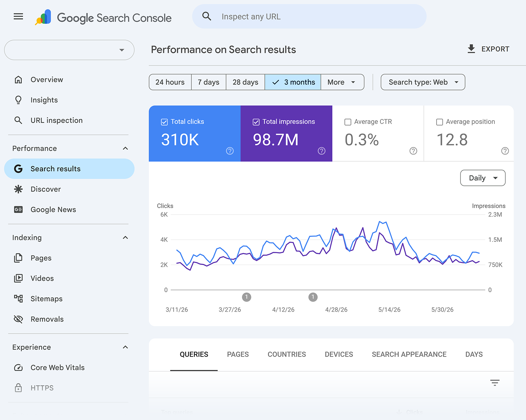This screenshot has height=420, width=526.
Task: Select the 24 hours date range
Action: point(170,82)
